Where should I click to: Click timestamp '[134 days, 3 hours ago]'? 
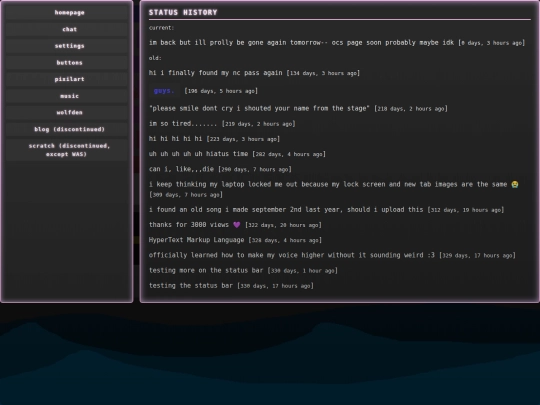click(x=323, y=73)
